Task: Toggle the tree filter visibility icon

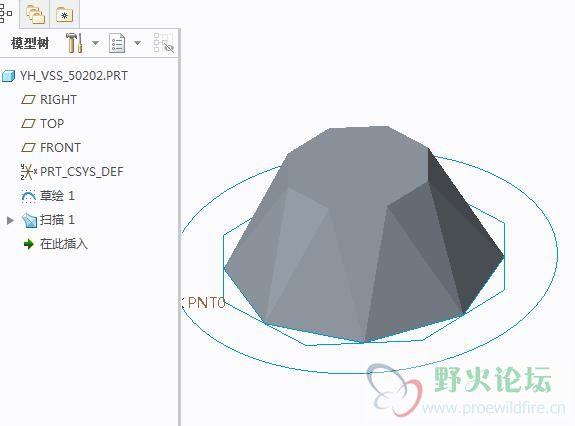Action: coord(164,43)
